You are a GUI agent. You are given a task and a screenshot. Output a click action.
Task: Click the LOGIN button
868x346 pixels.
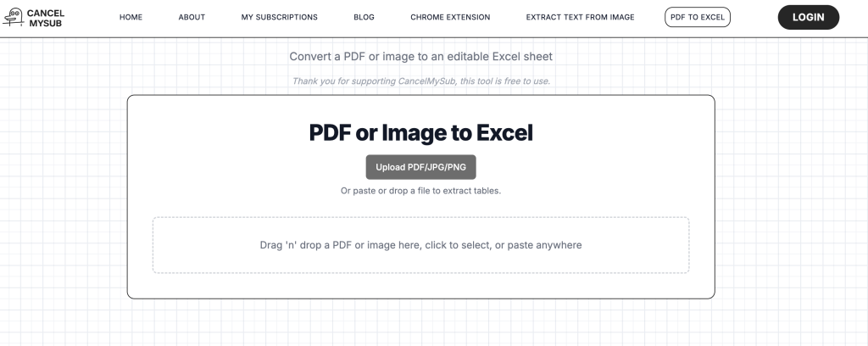tap(808, 17)
